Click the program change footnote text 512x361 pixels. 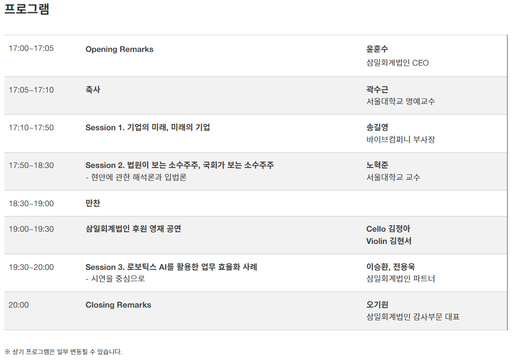(x=63, y=352)
